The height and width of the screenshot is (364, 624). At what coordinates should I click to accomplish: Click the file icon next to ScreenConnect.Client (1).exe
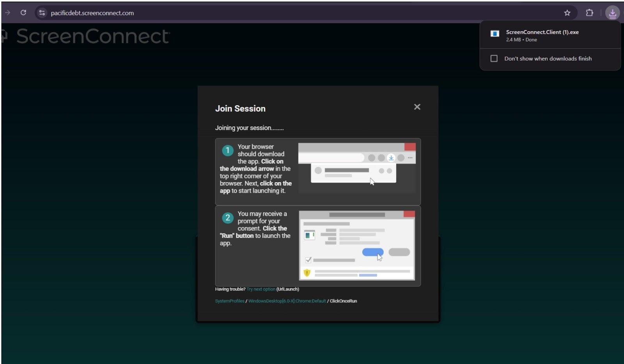[495, 34]
